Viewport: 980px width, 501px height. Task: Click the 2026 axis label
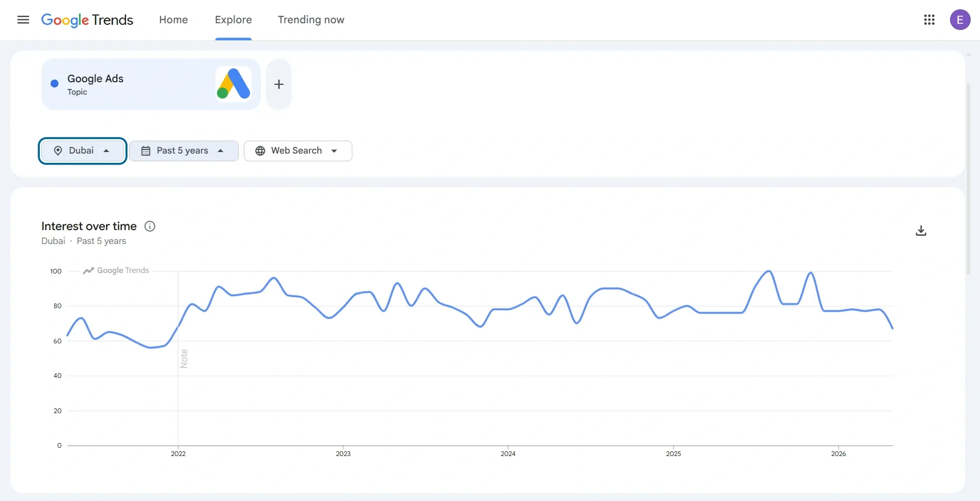pyautogui.click(x=838, y=453)
